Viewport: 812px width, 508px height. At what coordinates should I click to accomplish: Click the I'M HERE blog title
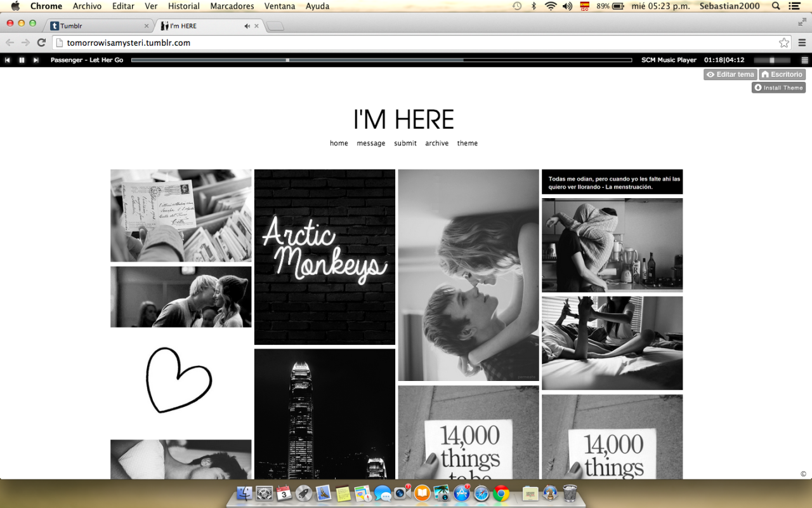tap(403, 119)
